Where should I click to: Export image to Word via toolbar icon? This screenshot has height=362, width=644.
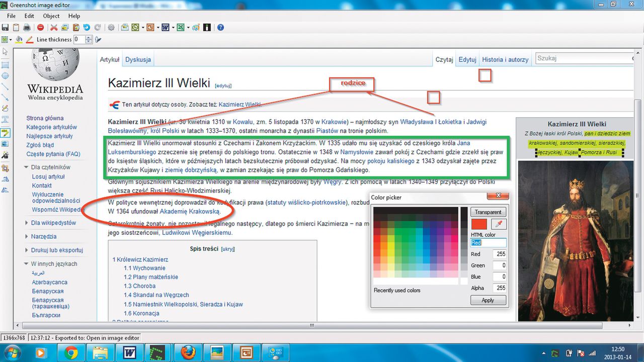pos(166,28)
